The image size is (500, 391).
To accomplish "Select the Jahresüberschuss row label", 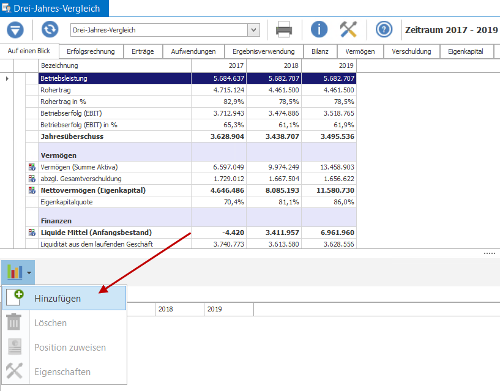I will pos(72,136).
